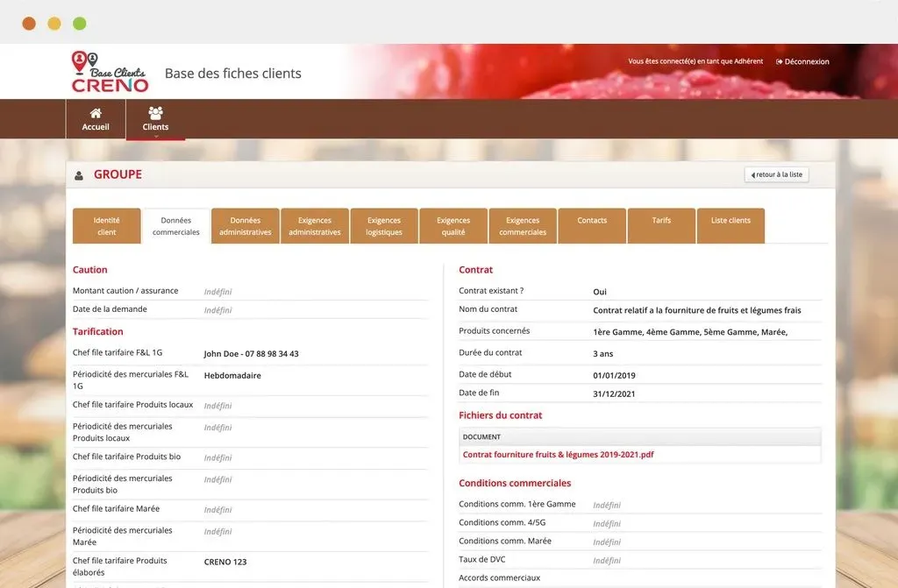Image resolution: width=898 pixels, height=588 pixels.
Task: Select the Tarifs tab
Action: tap(661, 221)
